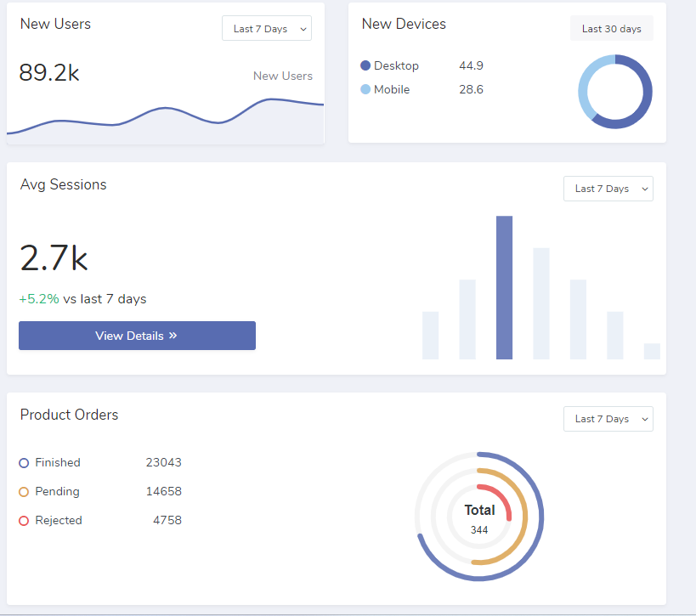Select the Rejected legend circle
The image size is (696, 616).
pyautogui.click(x=24, y=521)
